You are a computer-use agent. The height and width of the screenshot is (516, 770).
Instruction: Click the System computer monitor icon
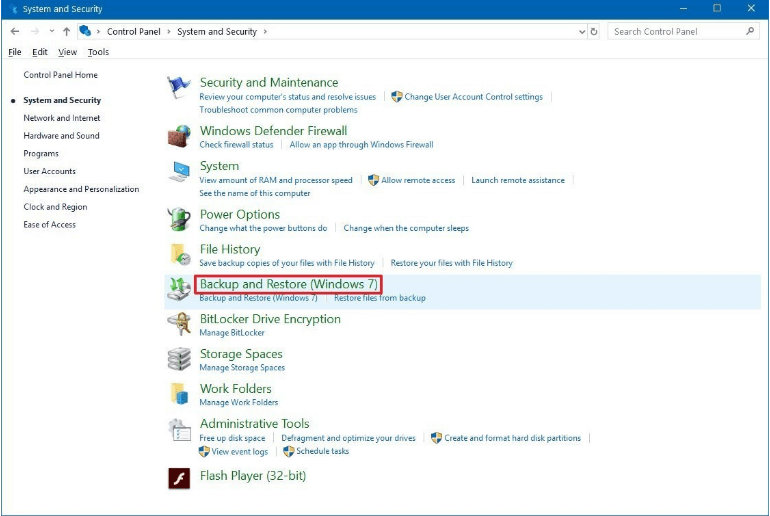point(179,171)
